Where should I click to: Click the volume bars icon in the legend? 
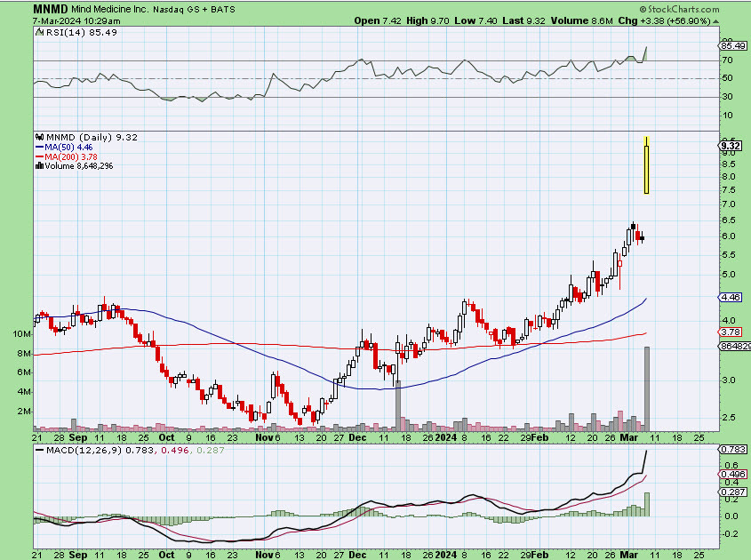(x=40, y=165)
